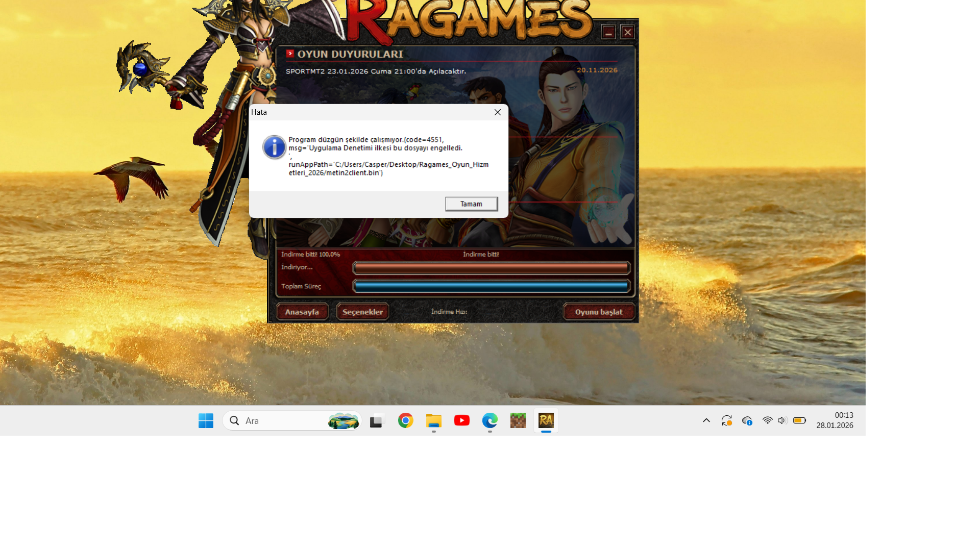Click the İndiriyor download progress bar
980x551 pixels.
click(491, 267)
